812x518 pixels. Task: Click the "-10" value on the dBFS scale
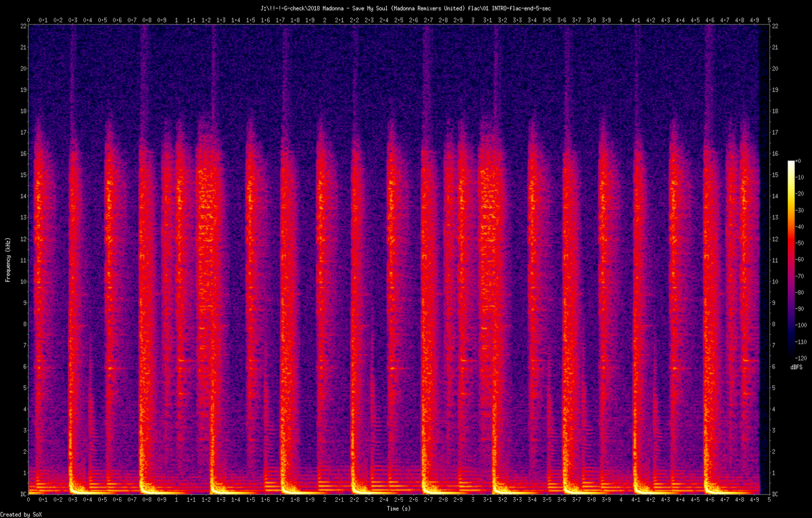[801, 177]
